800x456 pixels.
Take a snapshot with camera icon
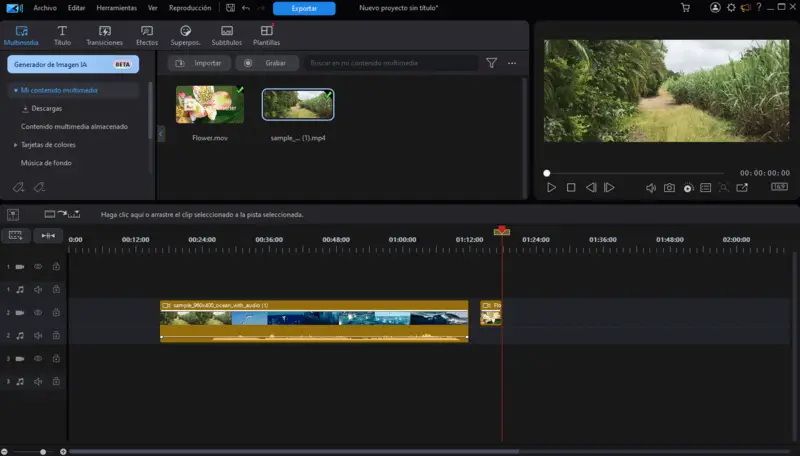coord(669,188)
